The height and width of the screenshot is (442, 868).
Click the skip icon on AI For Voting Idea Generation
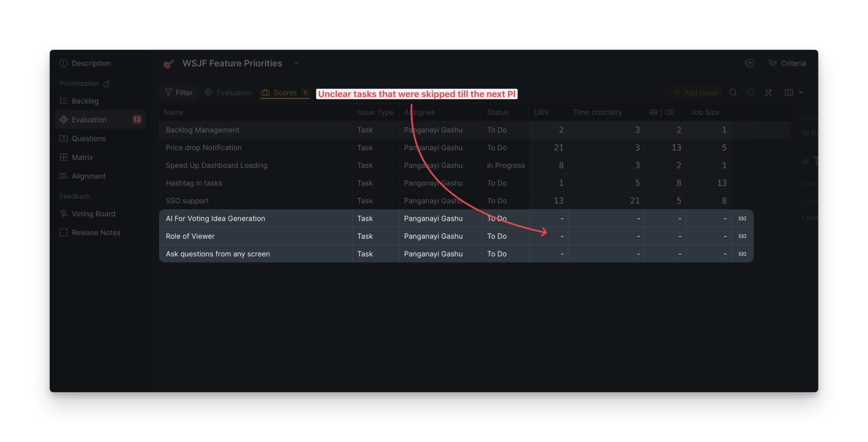pyautogui.click(x=743, y=218)
